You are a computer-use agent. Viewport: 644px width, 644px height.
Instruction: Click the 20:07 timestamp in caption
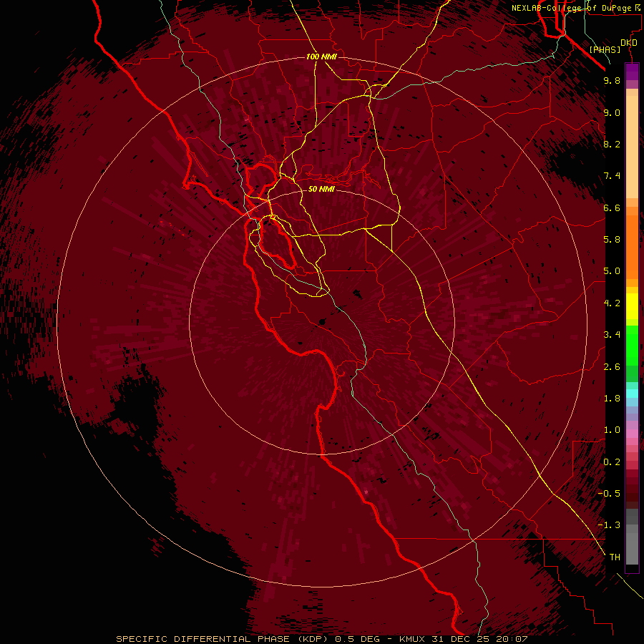point(514,639)
